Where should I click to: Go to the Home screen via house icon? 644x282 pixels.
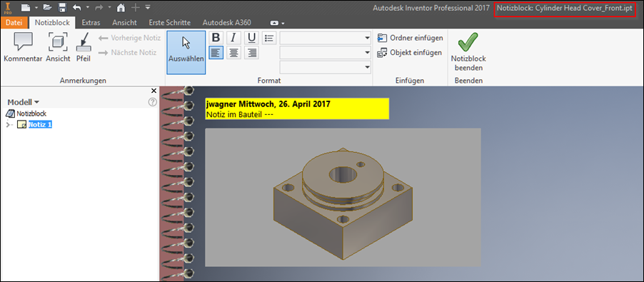121,7
